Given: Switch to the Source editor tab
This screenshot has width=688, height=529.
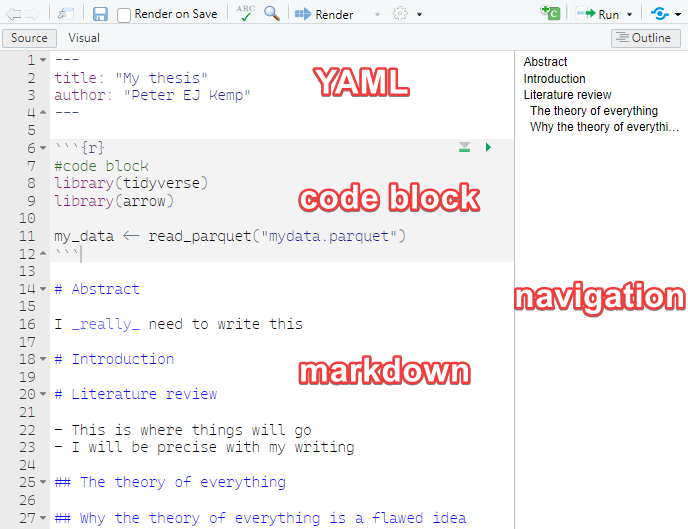Looking at the screenshot, I should tap(29, 38).
